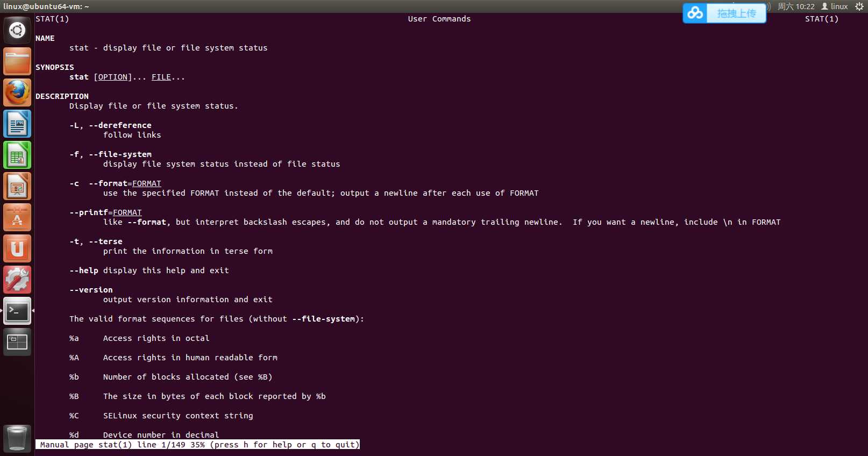Open Ubuntu Software Center from the dock

click(x=17, y=217)
